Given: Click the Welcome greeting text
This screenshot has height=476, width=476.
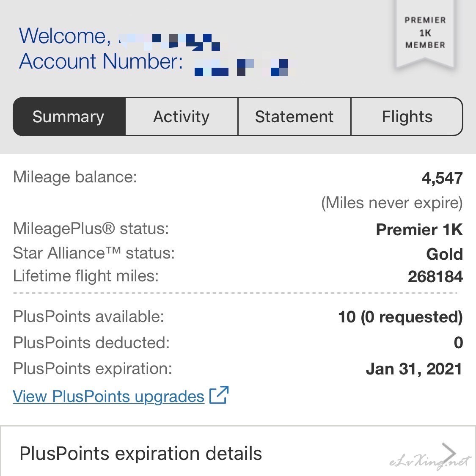Looking at the screenshot, I should pyautogui.click(x=65, y=36).
